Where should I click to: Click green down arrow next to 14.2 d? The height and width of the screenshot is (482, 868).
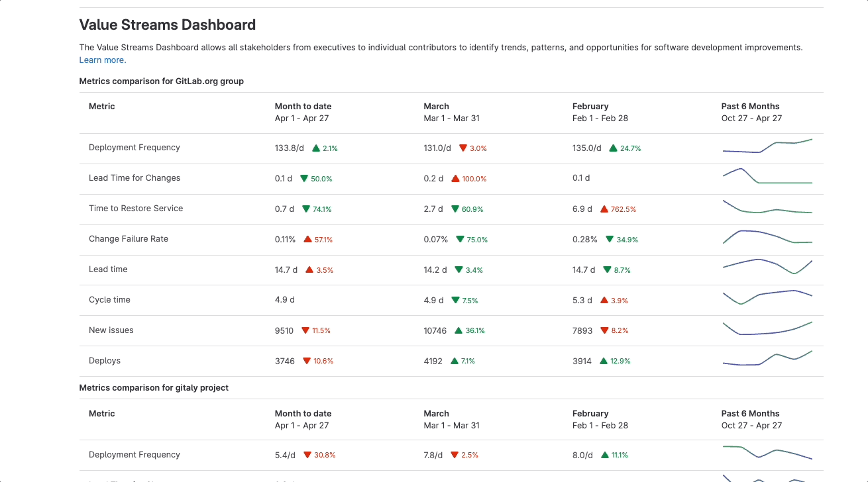459,270
